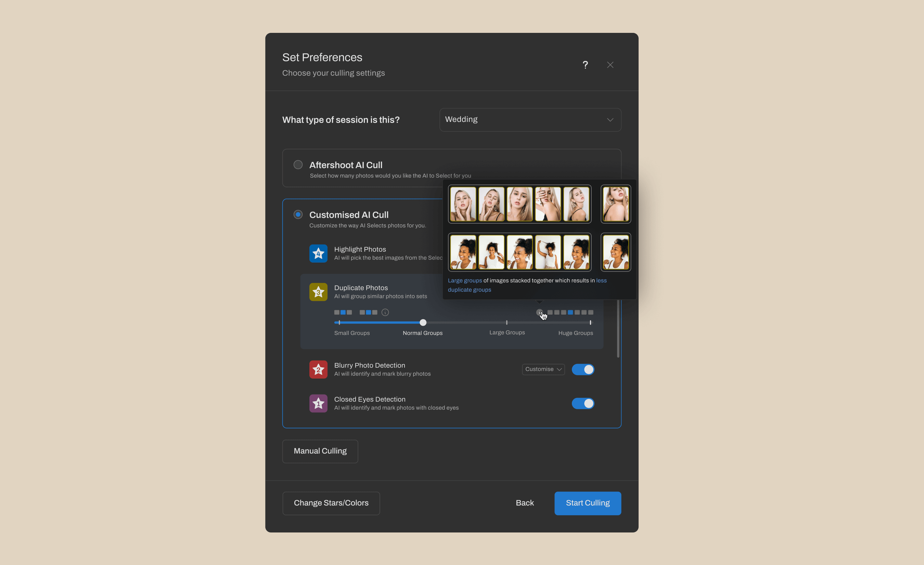This screenshot has width=924, height=565.
Task: Click the Start Culling button
Action: click(587, 503)
